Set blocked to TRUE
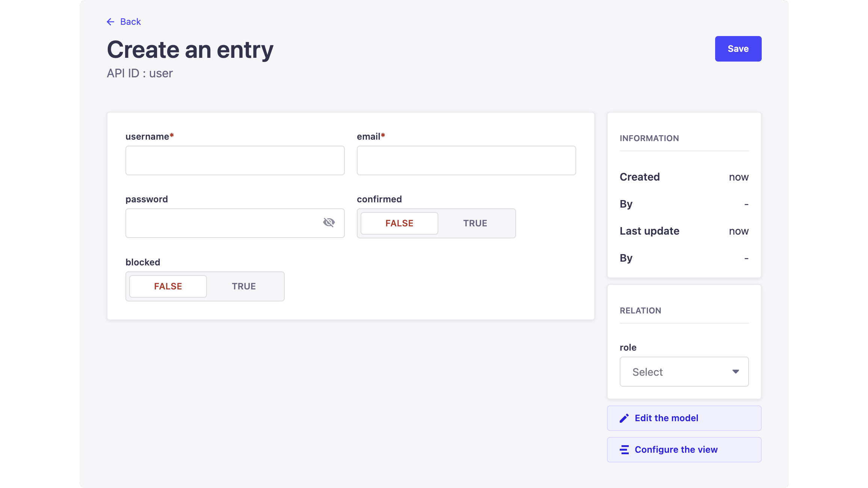 tap(244, 286)
